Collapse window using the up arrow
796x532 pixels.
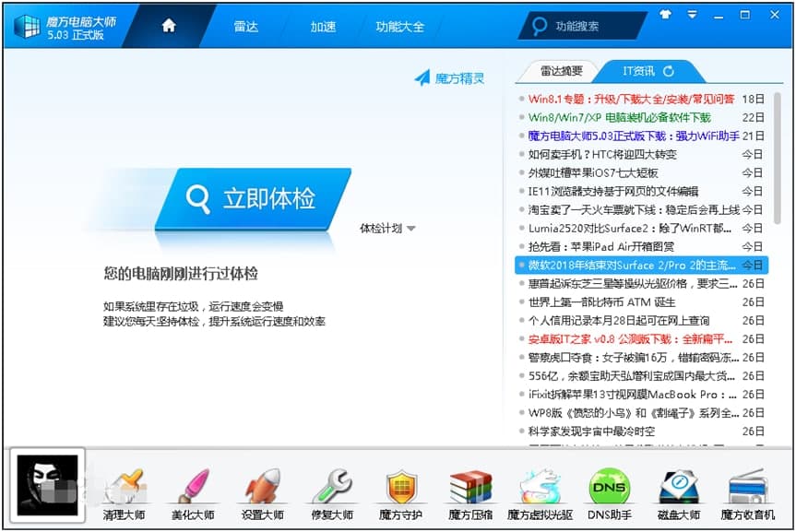(666, 15)
